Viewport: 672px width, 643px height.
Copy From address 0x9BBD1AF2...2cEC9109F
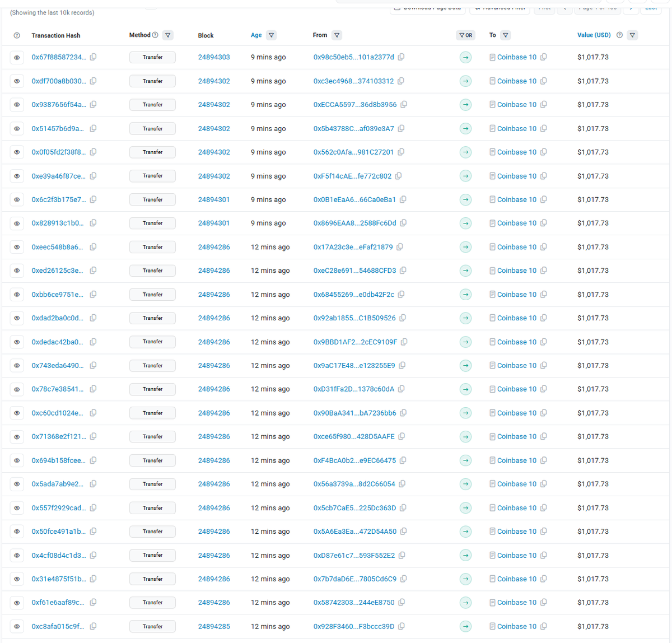click(x=404, y=342)
